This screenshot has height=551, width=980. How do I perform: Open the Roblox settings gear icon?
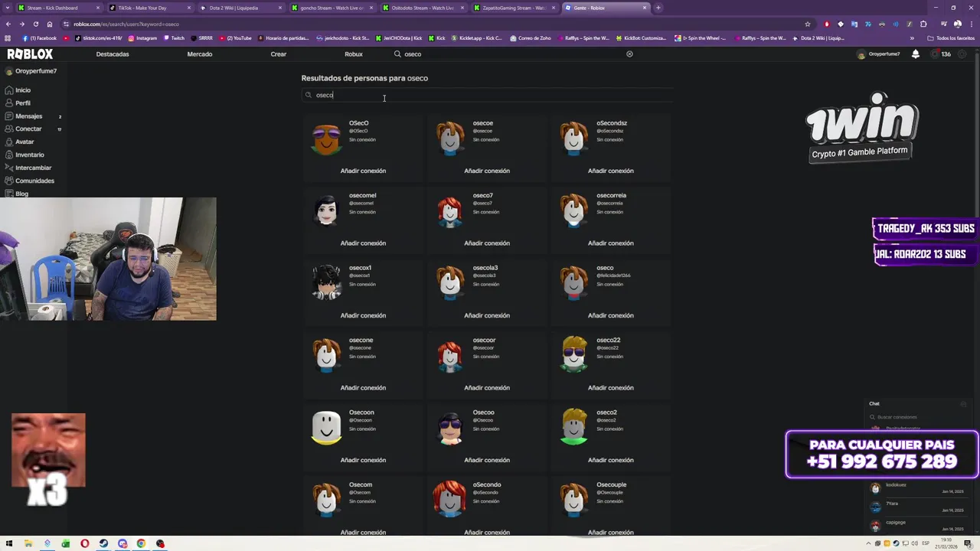point(962,54)
